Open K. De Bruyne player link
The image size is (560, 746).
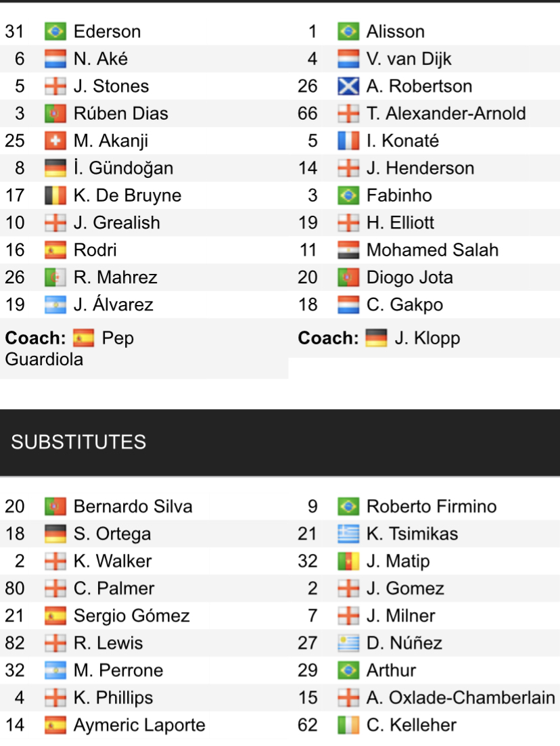(x=127, y=195)
